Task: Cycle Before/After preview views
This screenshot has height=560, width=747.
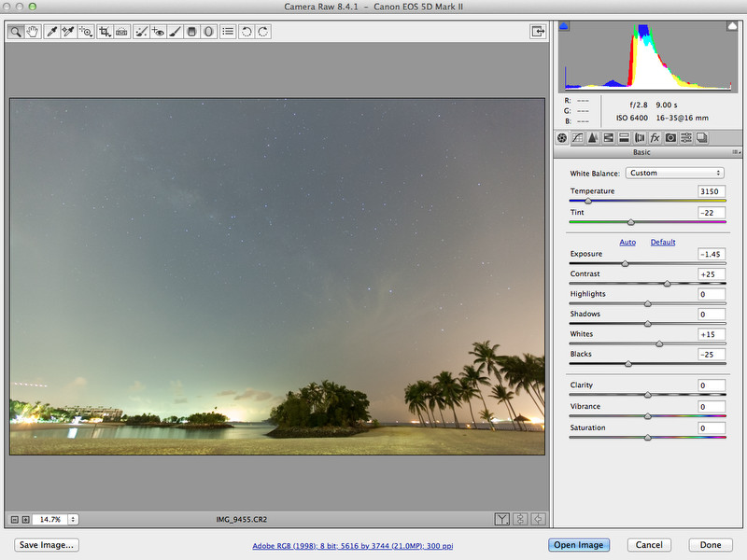Action: [x=501, y=519]
